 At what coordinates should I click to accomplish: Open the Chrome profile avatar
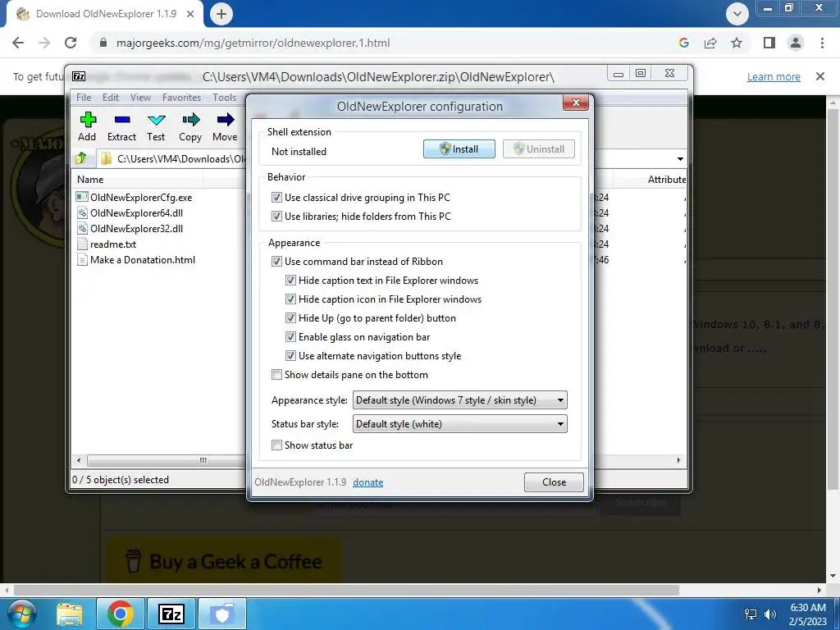pyautogui.click(x=796, y=43)
